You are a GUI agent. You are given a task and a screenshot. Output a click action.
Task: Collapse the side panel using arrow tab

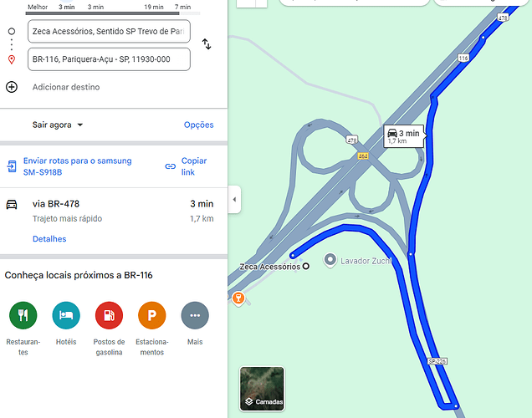pos(234,199)
